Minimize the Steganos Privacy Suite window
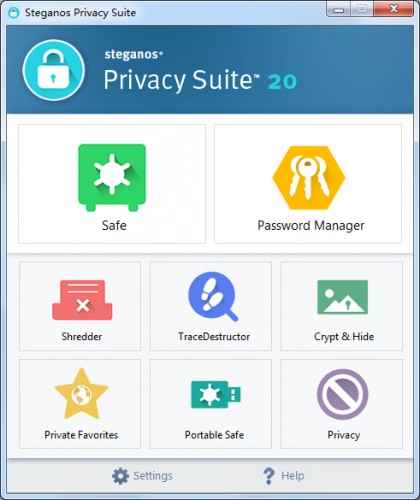Viewport: 420px width, 500px height. (338, 9)
